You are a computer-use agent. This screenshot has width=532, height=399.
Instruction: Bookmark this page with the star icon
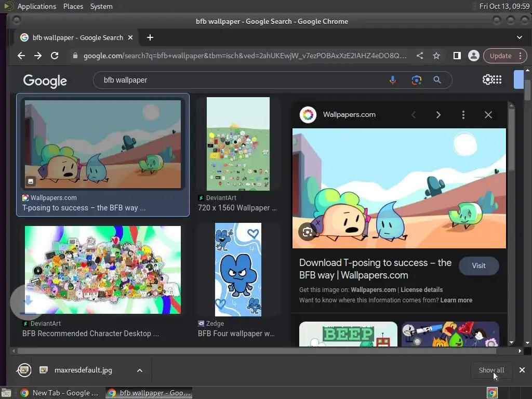tap(436, 56)
